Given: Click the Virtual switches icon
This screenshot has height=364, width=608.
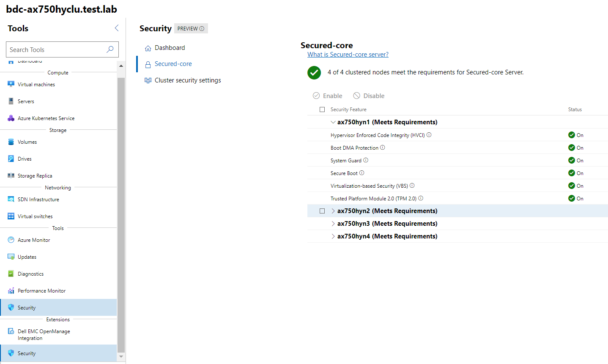Looking at the screenshot, I should [x=11, y=216].
